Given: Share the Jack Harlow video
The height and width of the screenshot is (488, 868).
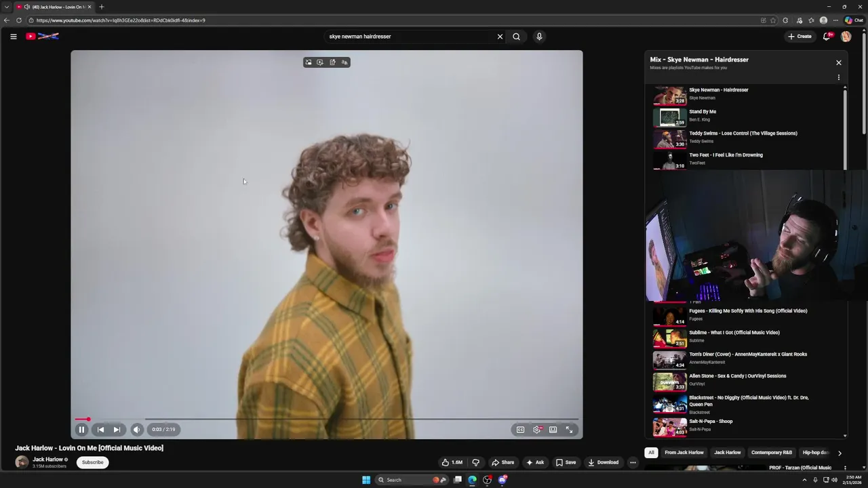Looking at the screenshot, I should (502, 462).
